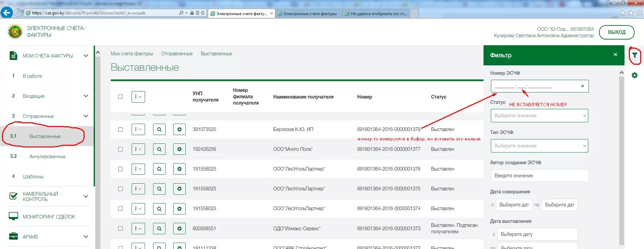The width and height of the screenshot is (644, 249).
Task: Open Мониторинг сделок section
Action: pyautogui.click(x=49, y=217)
